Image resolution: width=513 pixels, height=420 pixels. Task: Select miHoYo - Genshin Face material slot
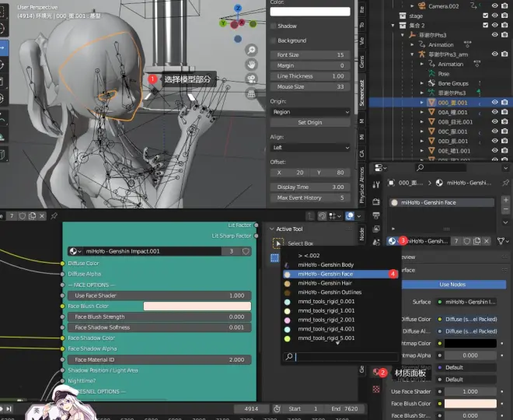pos(441,203)
